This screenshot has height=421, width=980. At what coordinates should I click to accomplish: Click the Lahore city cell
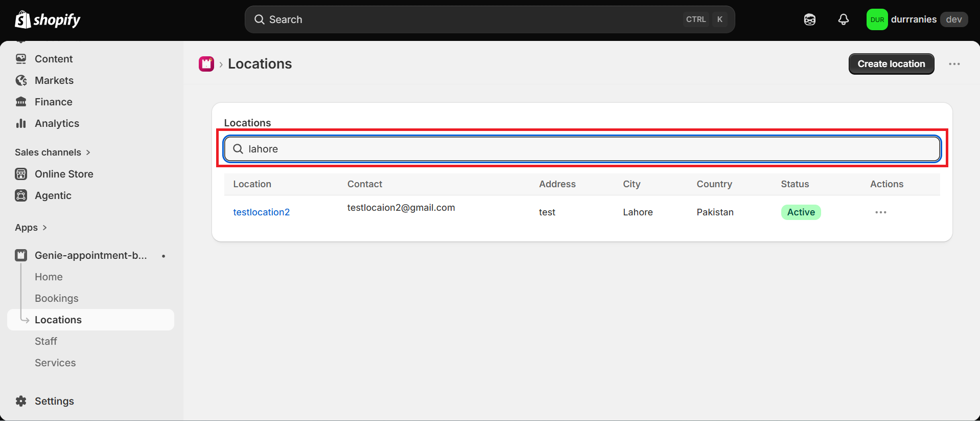pyautogui.click(x=638, y=212)
